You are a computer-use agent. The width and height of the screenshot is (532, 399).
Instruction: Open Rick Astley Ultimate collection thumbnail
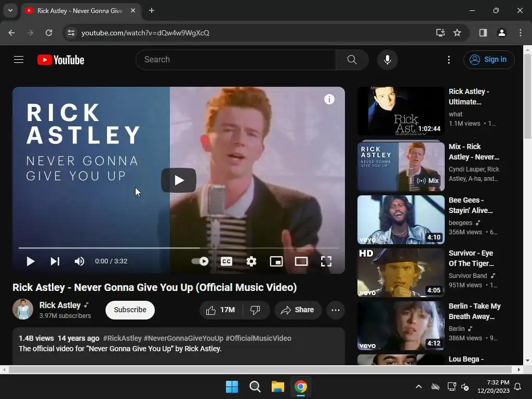pyautogui.click(x=401, y=111)
